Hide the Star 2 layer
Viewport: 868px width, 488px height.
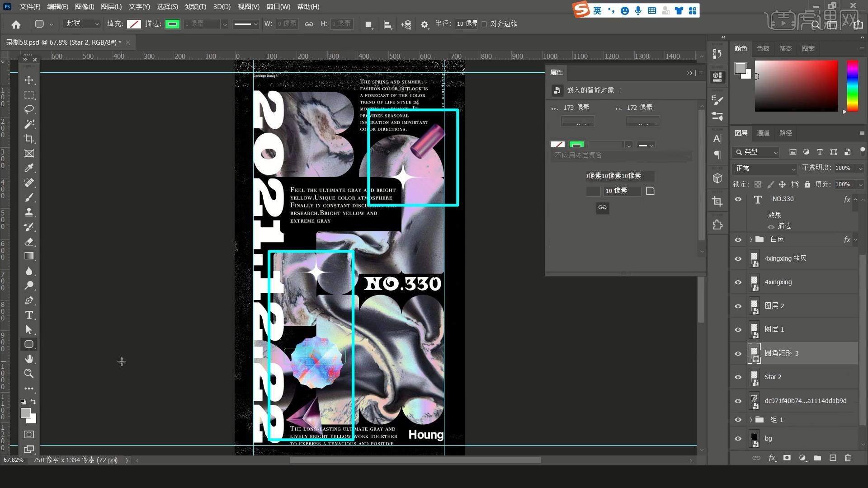(738, 377)
